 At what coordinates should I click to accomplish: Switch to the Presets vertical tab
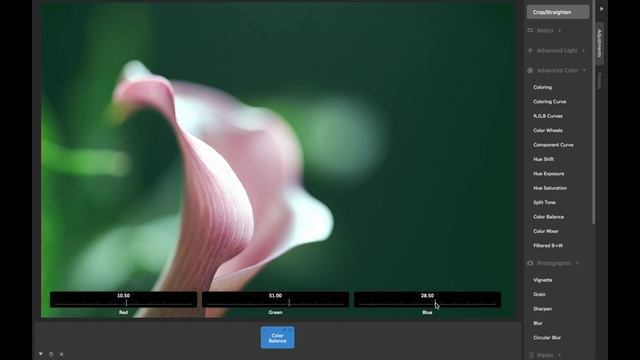(x=600, y=81)
